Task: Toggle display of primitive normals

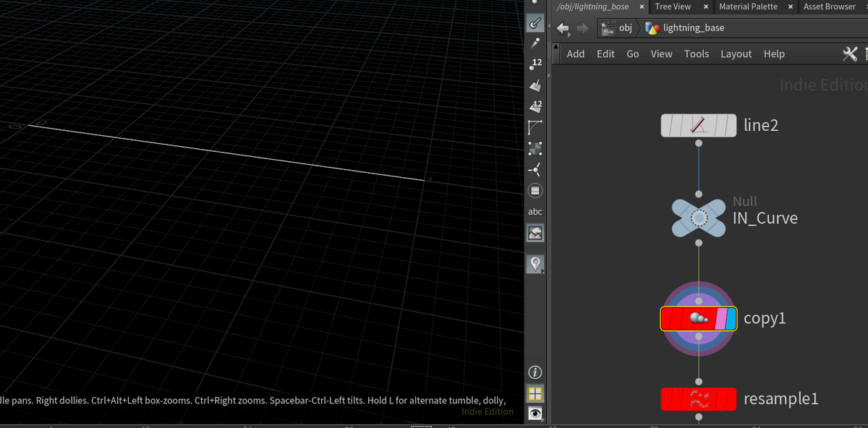Action: click(x=535, y=86)
